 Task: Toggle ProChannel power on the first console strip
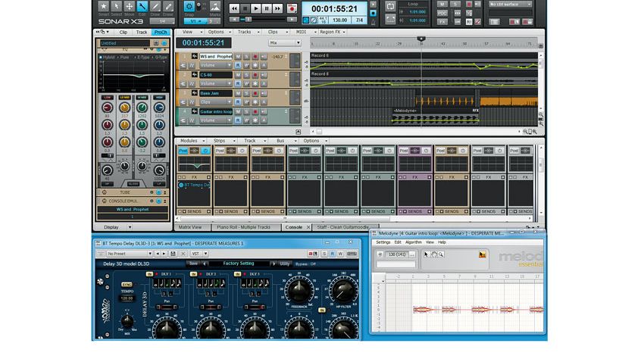click(205, 151)
